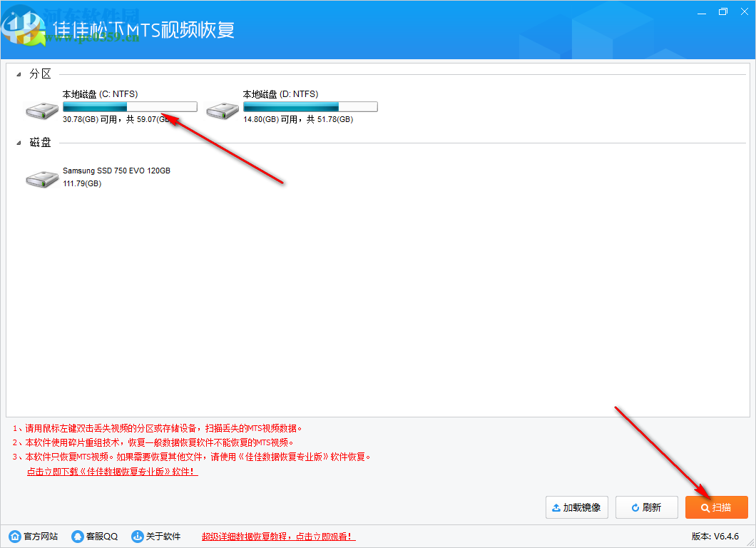Click the upload icon on 加载镜像 button

[556, 507]
